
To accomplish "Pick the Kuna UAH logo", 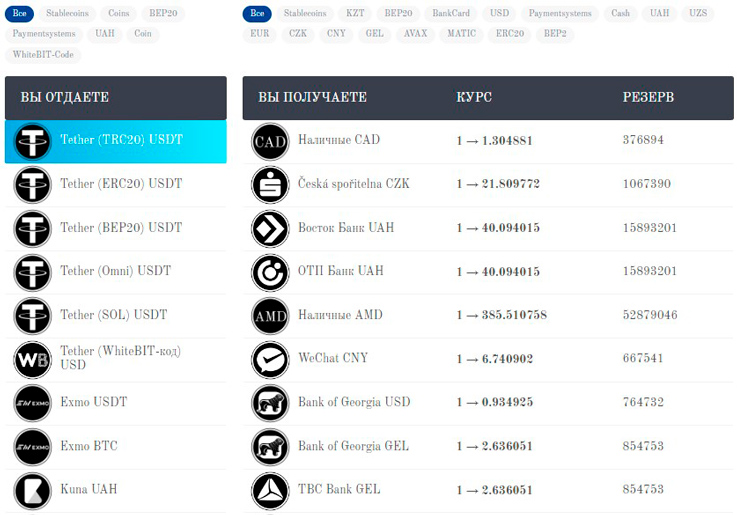I will [x=32, y=491].
